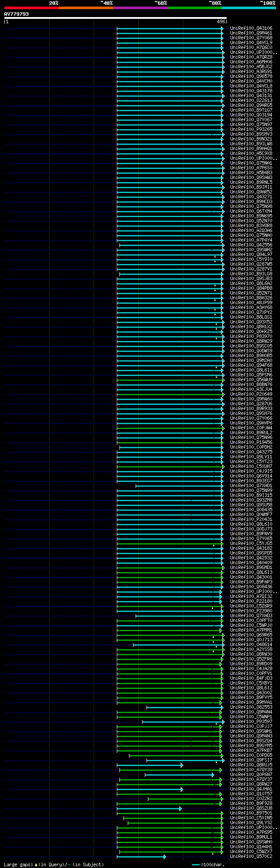Open hit UniRef100_Q9M461
Image resolution: width=280 pixels, height=868 pixels.
coord(251,33)
